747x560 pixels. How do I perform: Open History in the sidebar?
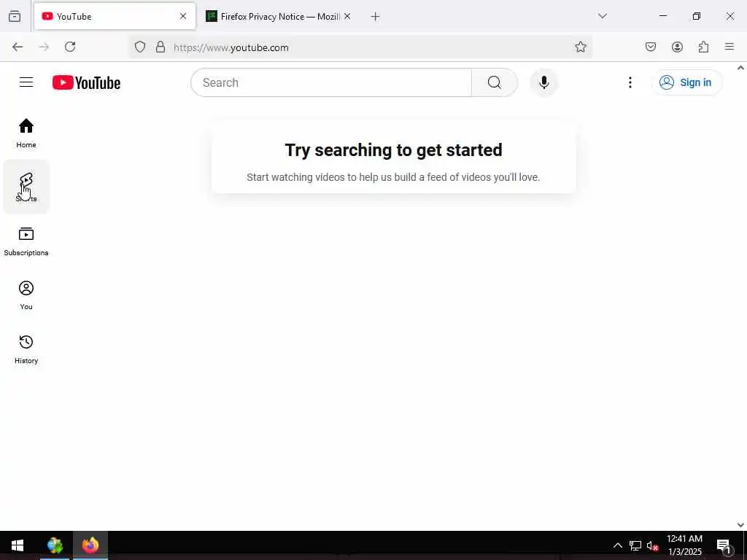click(26, 349)
